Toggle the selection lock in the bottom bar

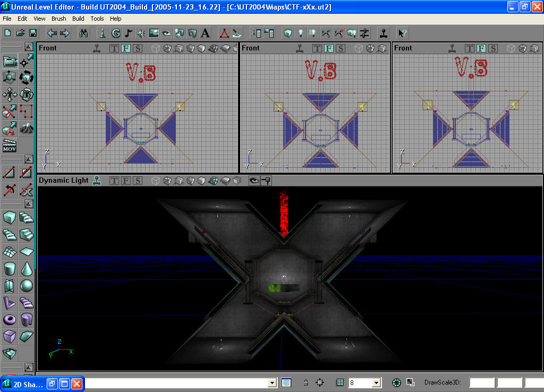(x=305, y=382)
